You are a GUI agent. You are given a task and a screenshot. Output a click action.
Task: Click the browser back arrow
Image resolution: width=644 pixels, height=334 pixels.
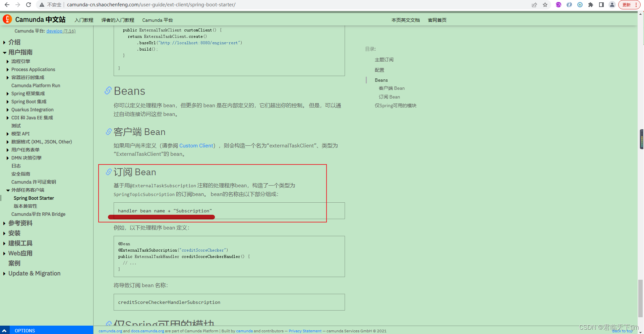point(7,5)
